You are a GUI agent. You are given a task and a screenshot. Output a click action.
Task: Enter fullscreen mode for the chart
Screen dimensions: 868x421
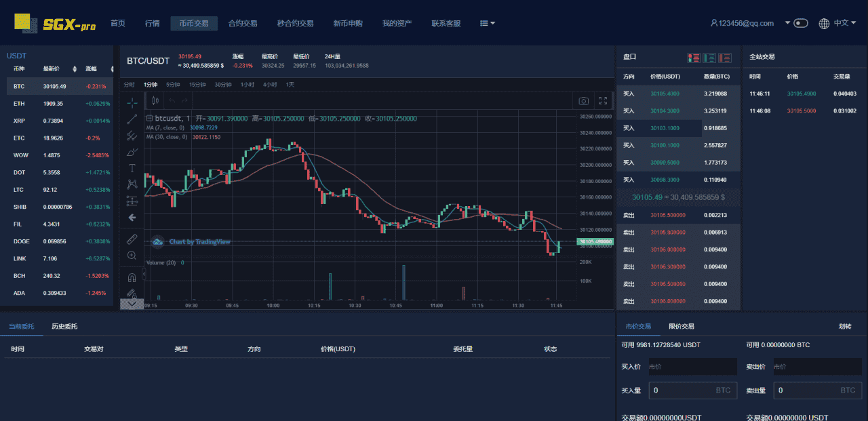pos(603,101)
